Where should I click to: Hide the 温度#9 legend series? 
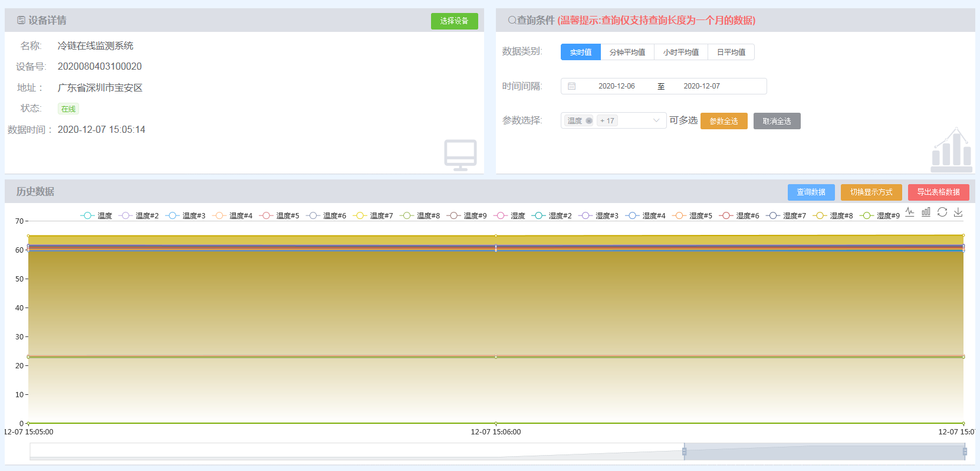click(467, 216)
